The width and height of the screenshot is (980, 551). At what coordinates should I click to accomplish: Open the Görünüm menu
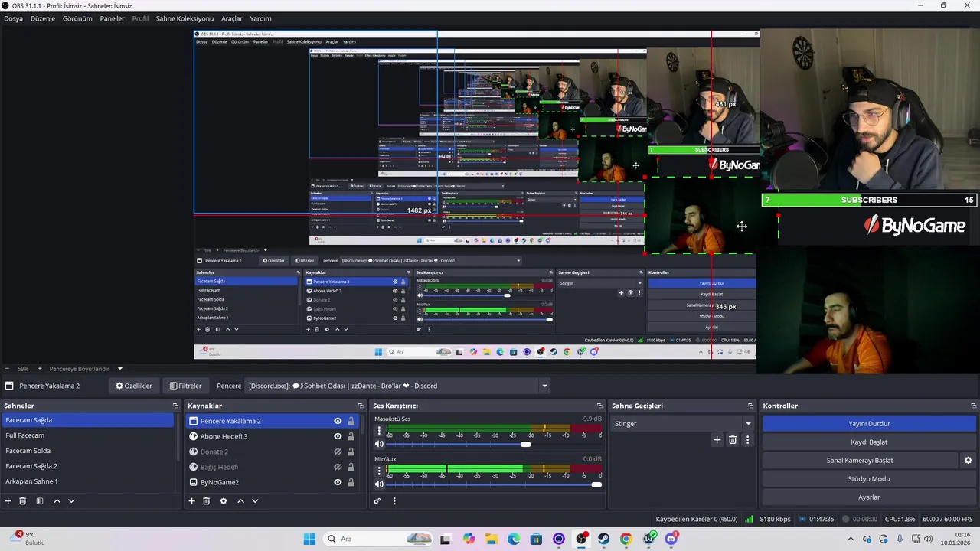coord(77,18)
